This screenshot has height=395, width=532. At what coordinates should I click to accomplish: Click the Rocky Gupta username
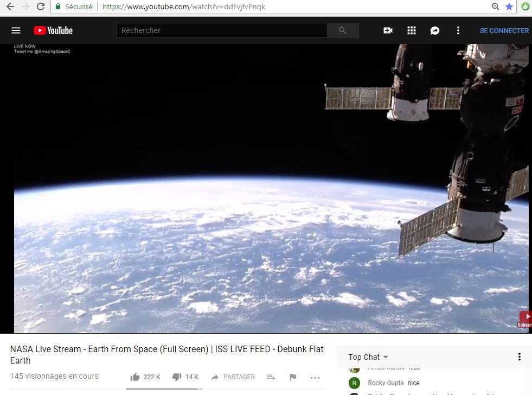click(x=386, y=383)
